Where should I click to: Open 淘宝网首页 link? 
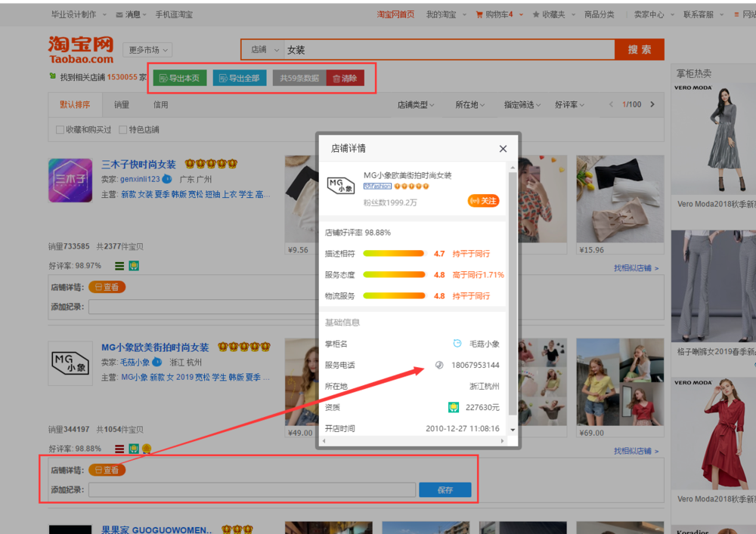tap(395, 14)
